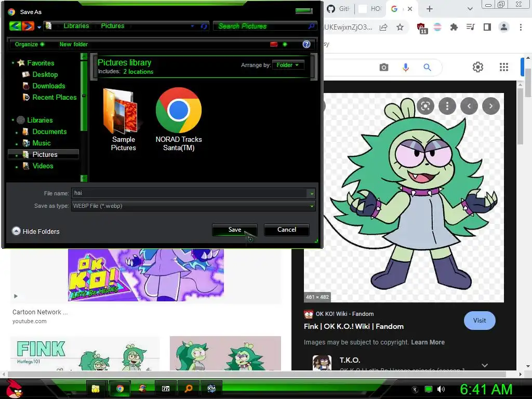Screen dimensions: 532x399
Task: Open recent locations dropdown beside navigation arrows
Action: [39, 27]
